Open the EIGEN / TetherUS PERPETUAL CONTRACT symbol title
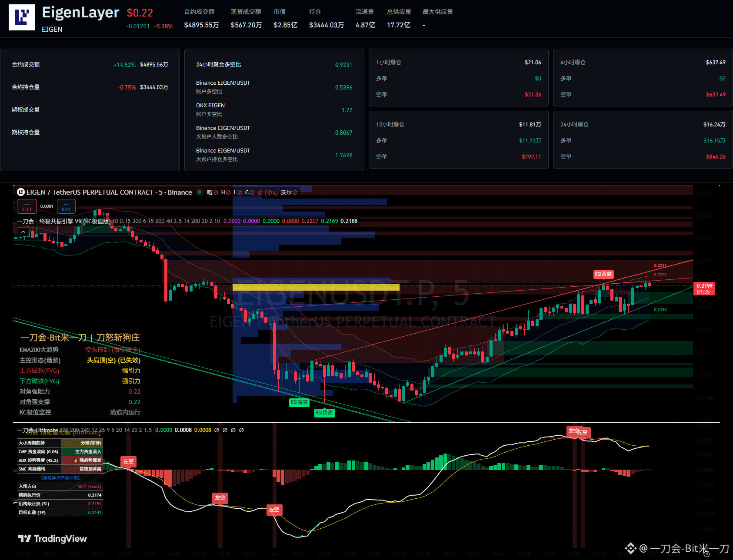This screenshot has height=560, width=733. click(109, 192)
